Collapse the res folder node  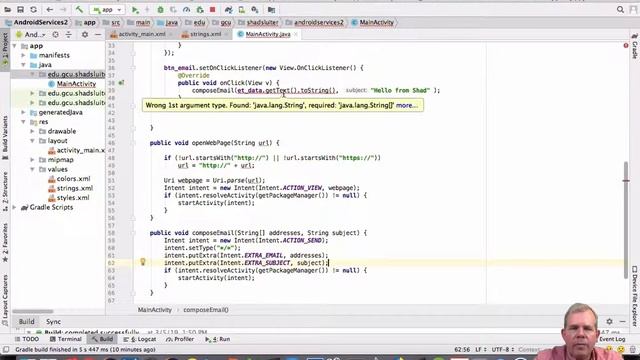23,122
